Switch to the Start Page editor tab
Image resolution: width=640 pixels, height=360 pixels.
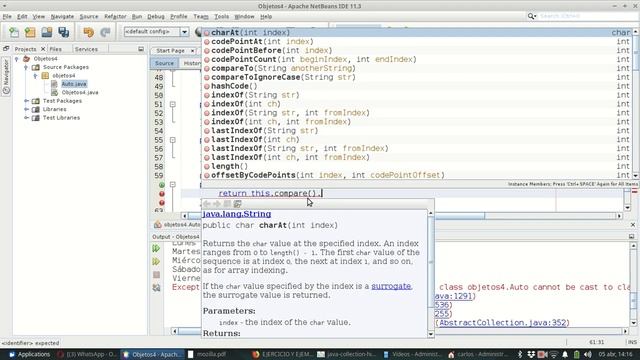click(x=170, y=51)
